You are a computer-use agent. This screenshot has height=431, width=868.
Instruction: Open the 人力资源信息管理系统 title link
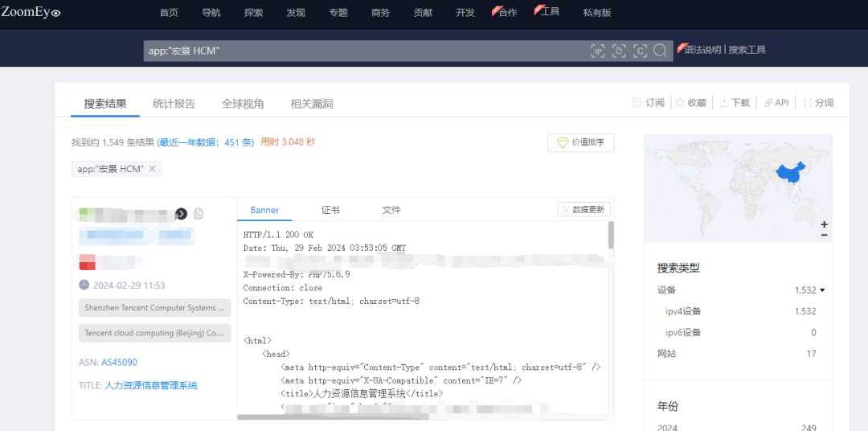coord(151,385)
